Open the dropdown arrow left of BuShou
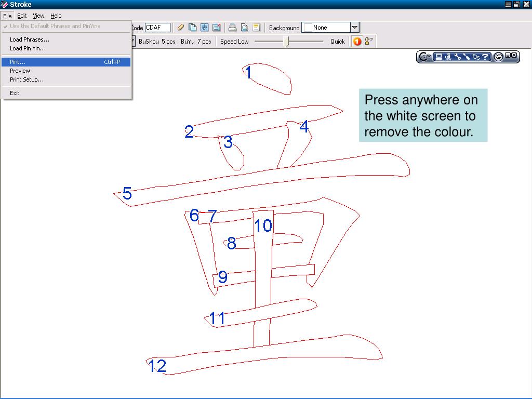This screenshot has width=532, height=399. (132, 42)
